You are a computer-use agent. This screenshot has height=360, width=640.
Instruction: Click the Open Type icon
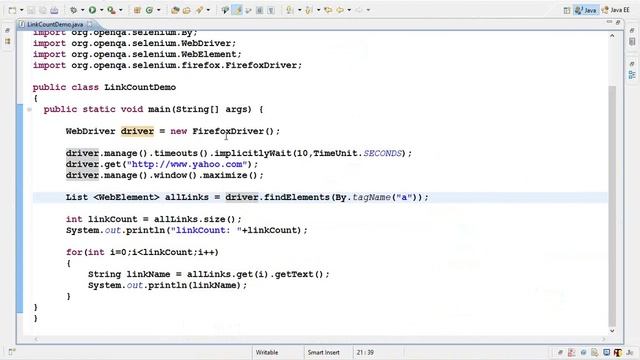coord(175,10)
